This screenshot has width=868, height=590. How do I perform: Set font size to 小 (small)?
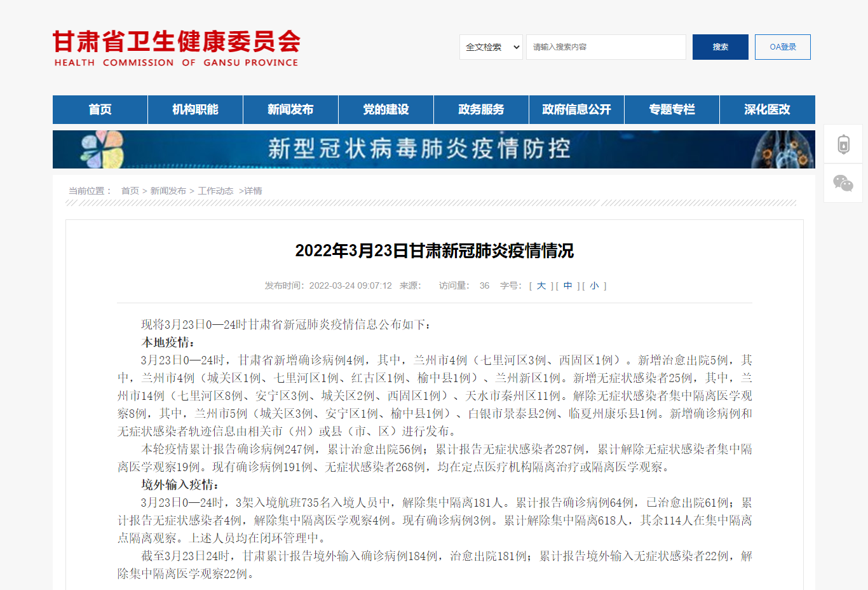pos(594,286)
